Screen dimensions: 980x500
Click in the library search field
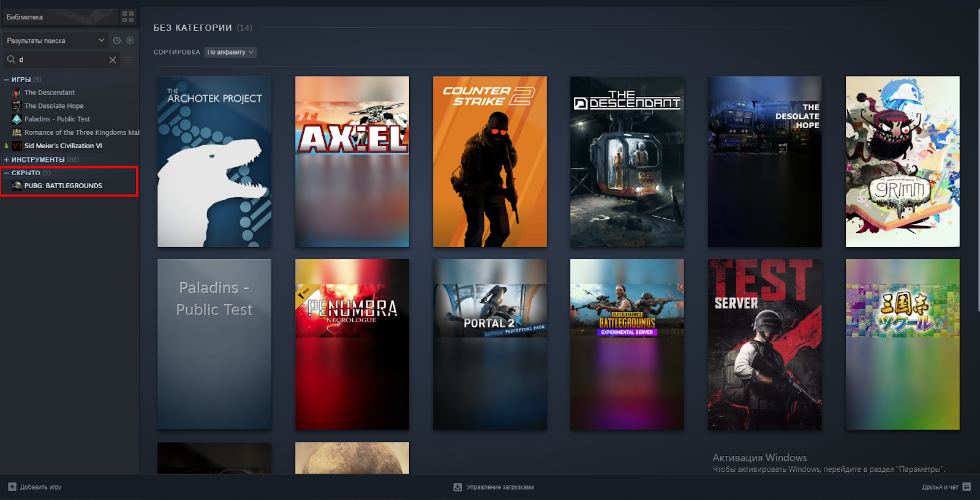[x=61, y=60]
